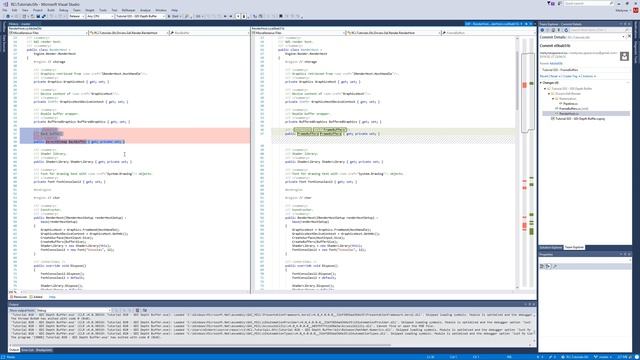
Task: Open the Window menu
Action: tap(161, 10)
